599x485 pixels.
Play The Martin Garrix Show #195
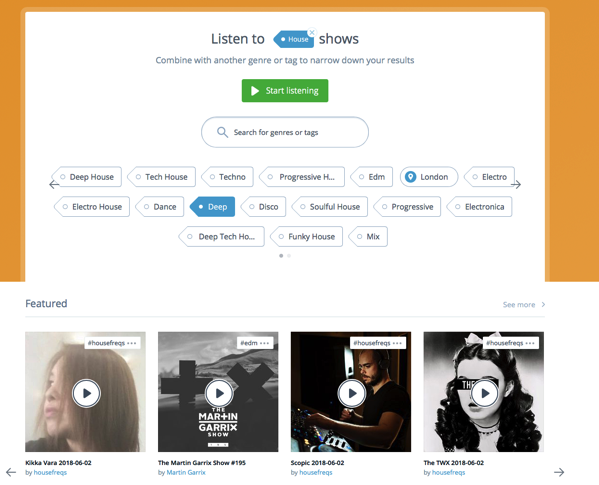point(219,393)
